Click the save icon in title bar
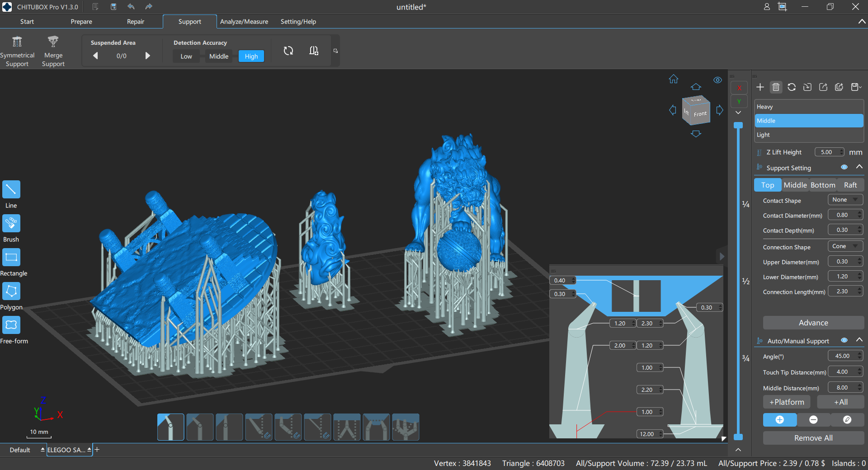Screen dimensions: 868x470 coord(113,7)
